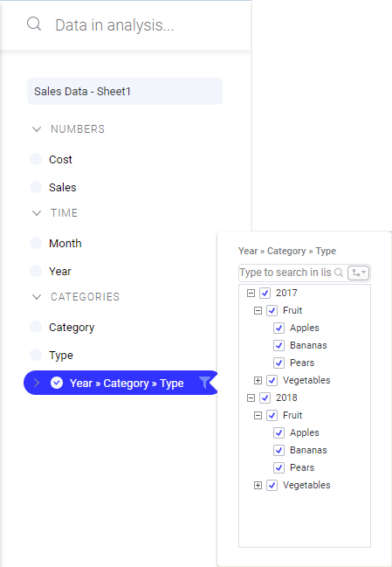Collapse the 2018 tree node
The image size is (392, 567).
[251, 398]
